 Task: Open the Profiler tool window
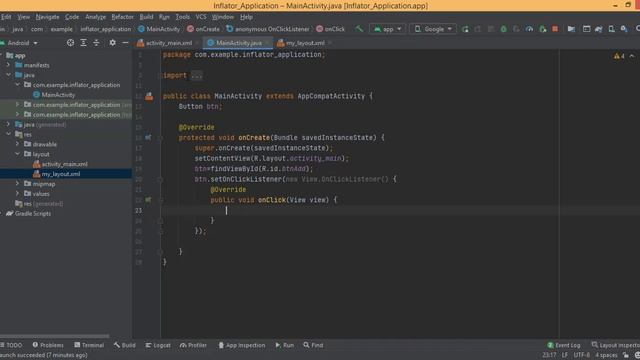(x=193, y=345)
